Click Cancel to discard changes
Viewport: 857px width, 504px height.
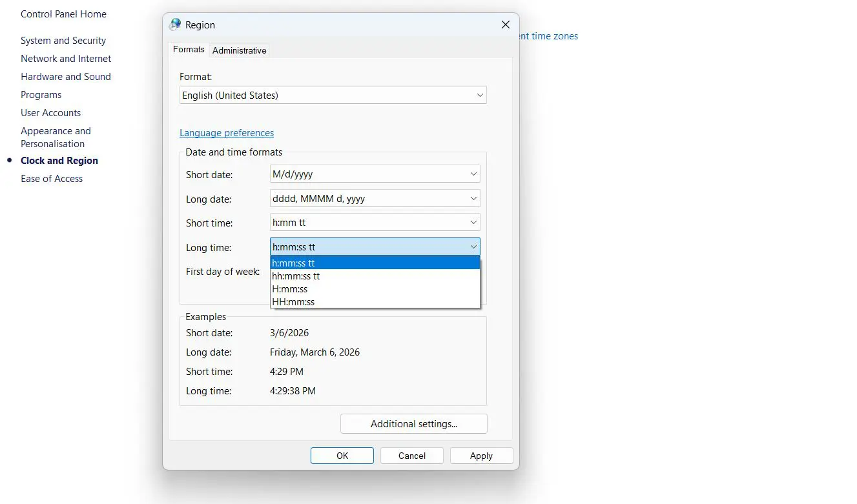point(411,455)
